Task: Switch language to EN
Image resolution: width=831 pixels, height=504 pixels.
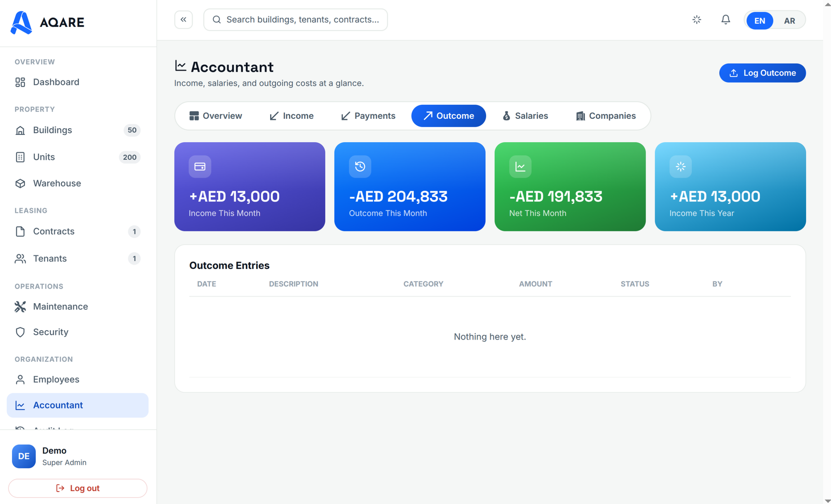Action: click(759, 21)
